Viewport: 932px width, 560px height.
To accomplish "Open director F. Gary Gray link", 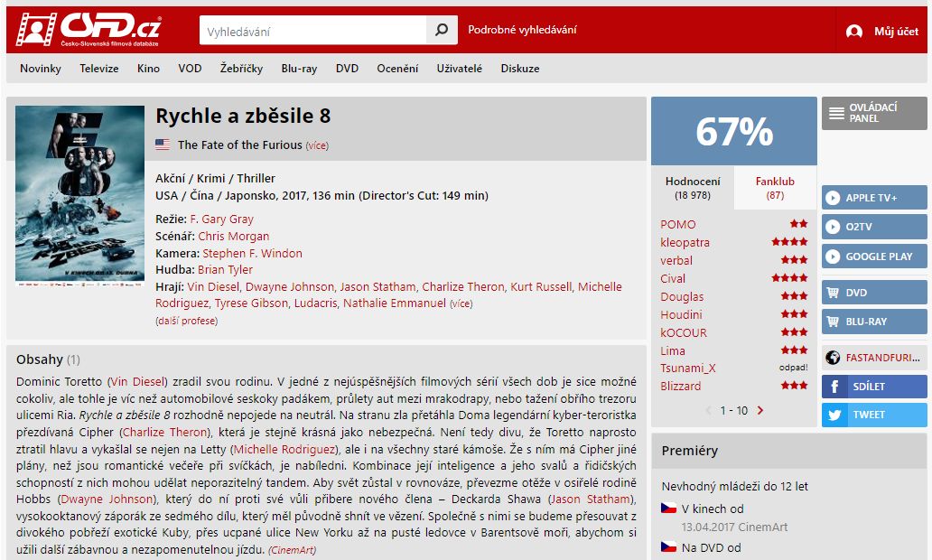I will tap(221, 219).
